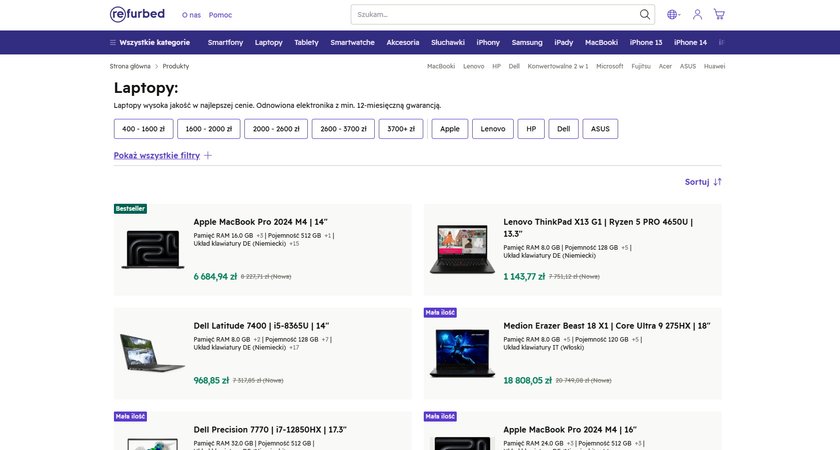Filter by Lenovo brand chip
Viewport: 840px width, 450px height.
(493, 129)
